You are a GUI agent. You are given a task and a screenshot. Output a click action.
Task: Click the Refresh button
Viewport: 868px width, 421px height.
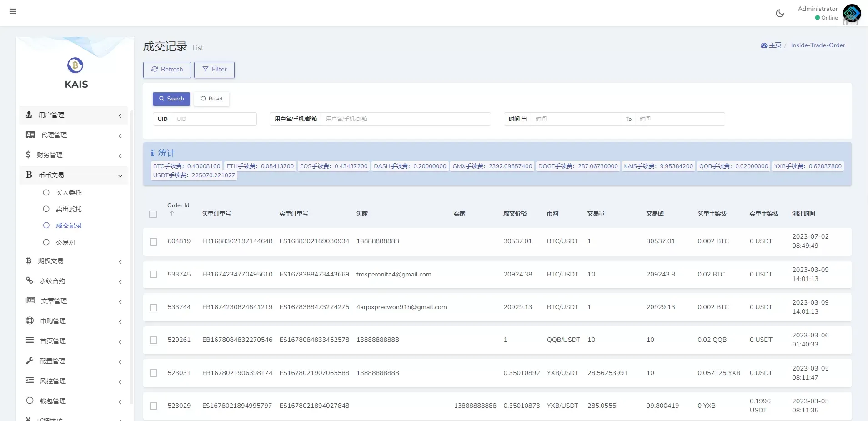click(x=167, y=70)
